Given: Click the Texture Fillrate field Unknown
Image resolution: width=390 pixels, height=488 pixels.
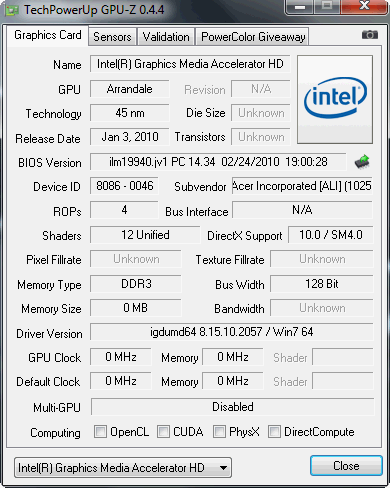Looking at the screenshot, I should click(322, 259).
